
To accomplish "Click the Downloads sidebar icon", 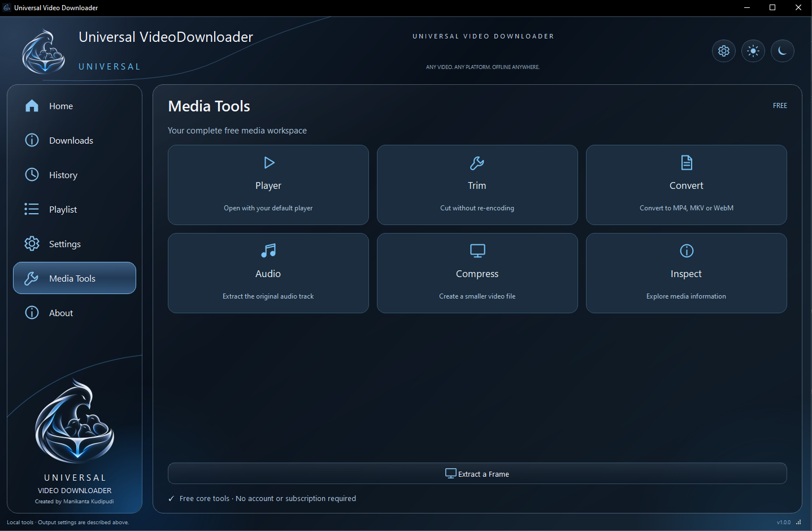I will (x=32, y=140).
